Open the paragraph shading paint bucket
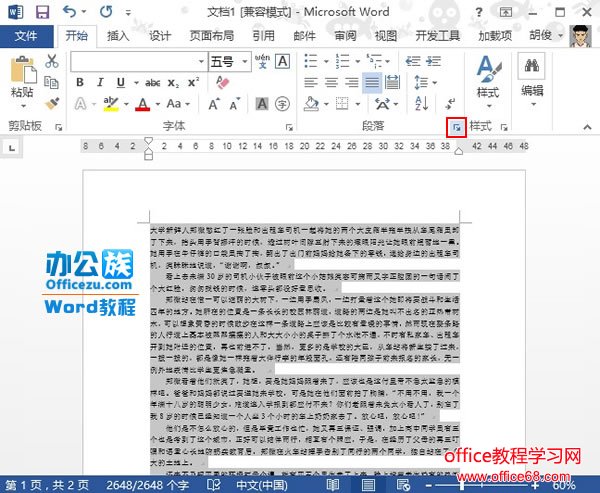The width and height of the screenshot is (600, 493). [x=311, y=104]
